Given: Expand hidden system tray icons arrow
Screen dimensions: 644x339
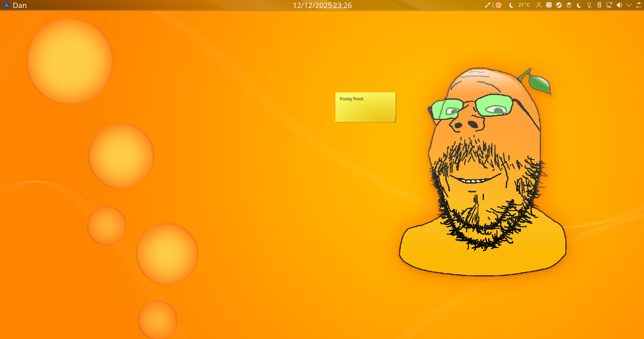Looking at the screenshot, I should pos(629,5).
